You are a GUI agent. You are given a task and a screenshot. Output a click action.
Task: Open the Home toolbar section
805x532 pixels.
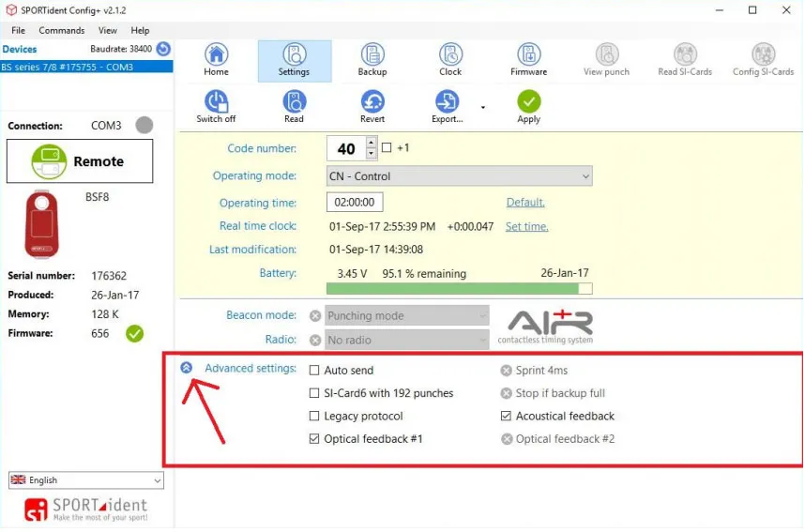(216, 60)
